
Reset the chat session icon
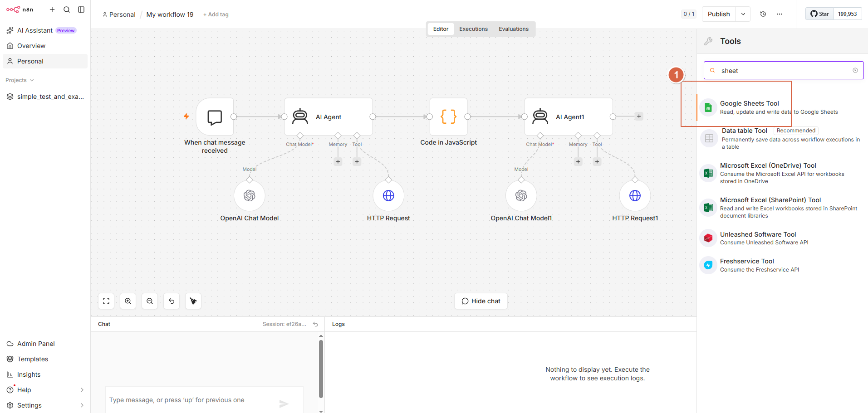click(x=315, y=324)
